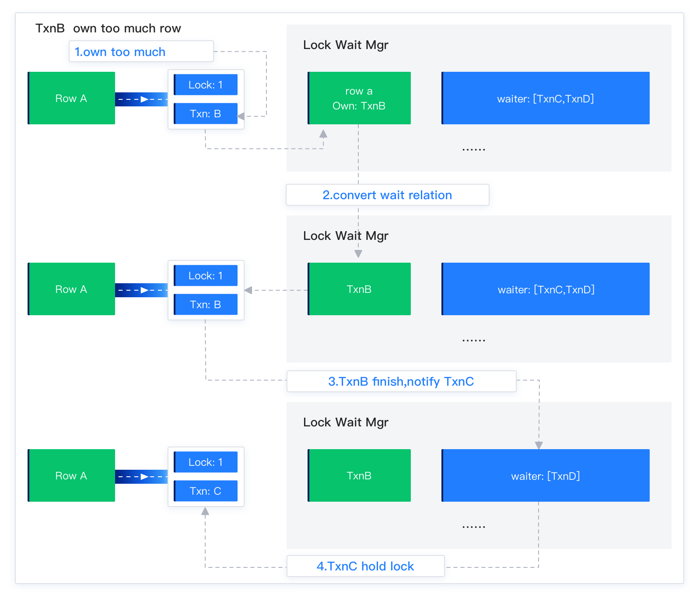Click the topmost "waiter: [TxnC,TxnD]" box
This screenshot has height=598, width=700.
pos(546,98)
